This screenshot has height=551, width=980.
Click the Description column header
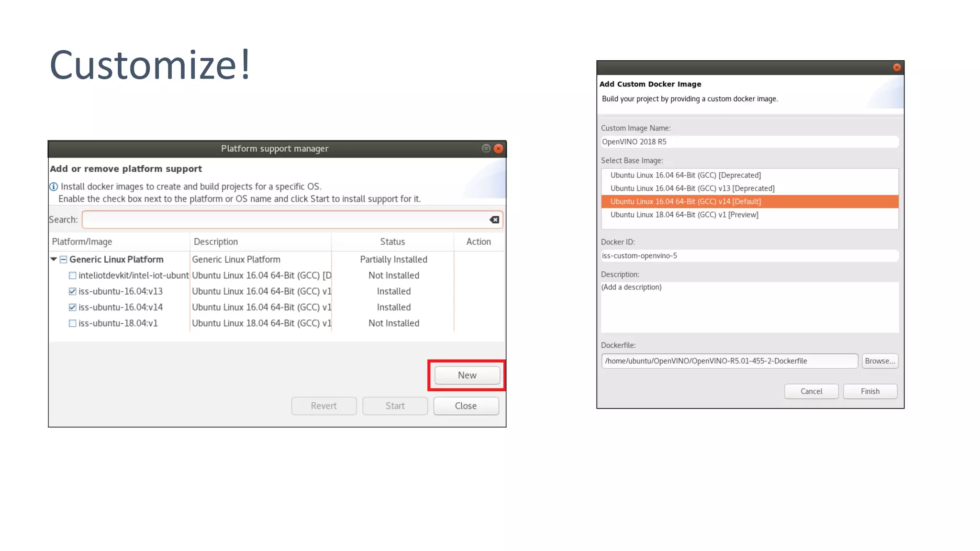pyautogui.click(x=260, y=242)
